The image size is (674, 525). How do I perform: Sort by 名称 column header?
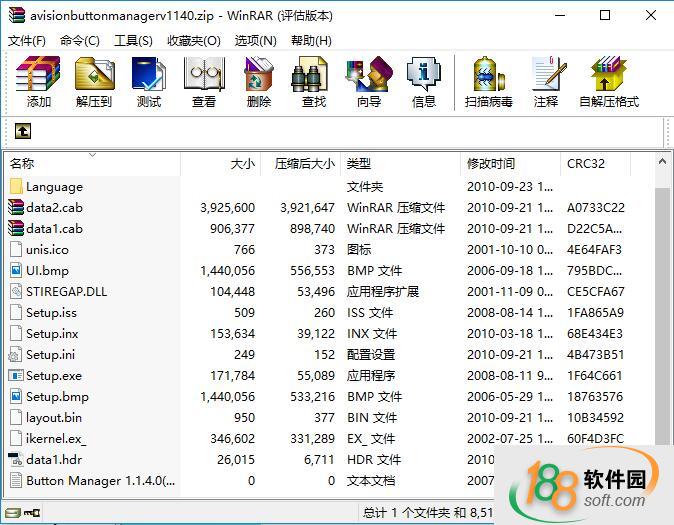pyautogui.click(x=22, y=163)
